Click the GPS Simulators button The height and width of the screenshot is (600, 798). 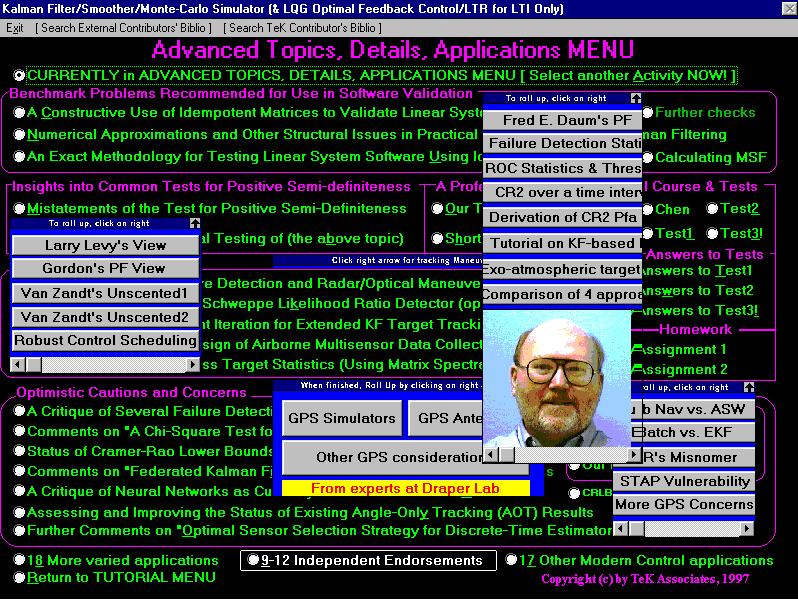tap(342, 418)
